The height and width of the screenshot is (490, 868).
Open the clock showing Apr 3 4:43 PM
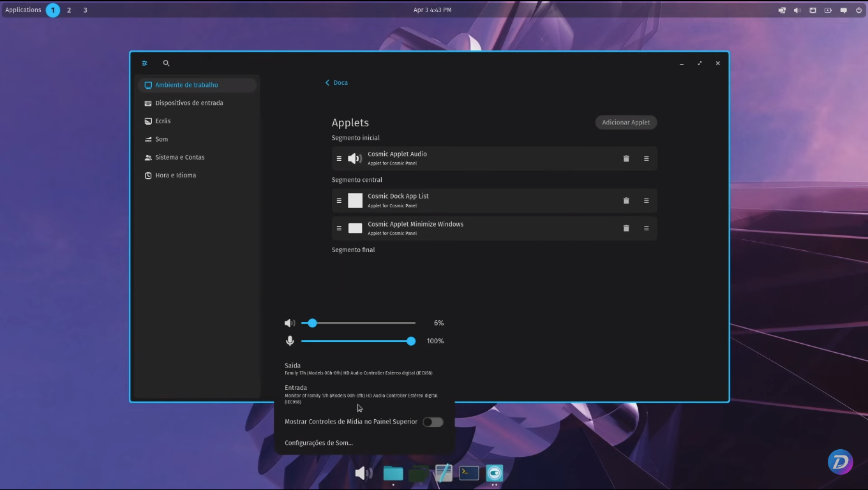click(432, 10)
